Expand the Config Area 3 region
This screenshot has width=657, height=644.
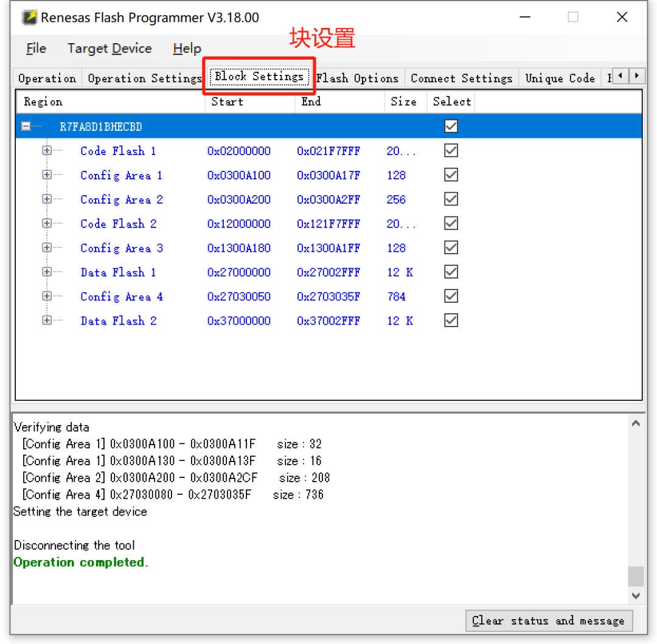click(47, 248)
